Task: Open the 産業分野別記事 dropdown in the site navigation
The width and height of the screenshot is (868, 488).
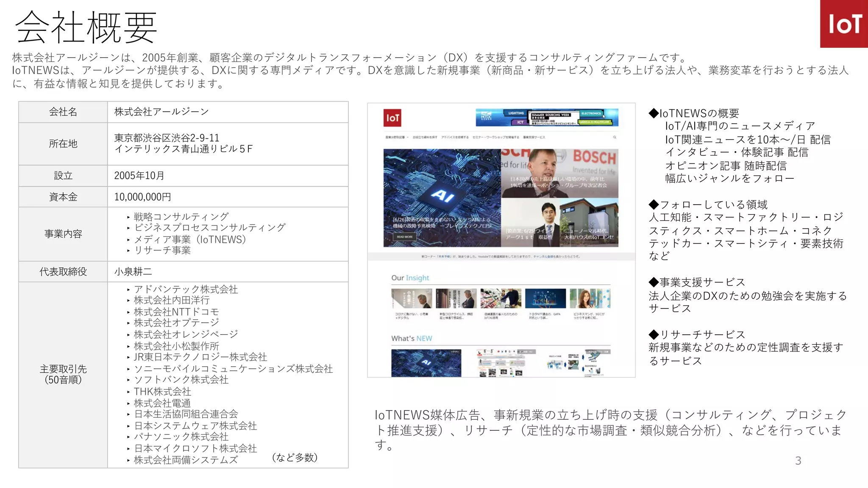Action: [x=397, y=137]
